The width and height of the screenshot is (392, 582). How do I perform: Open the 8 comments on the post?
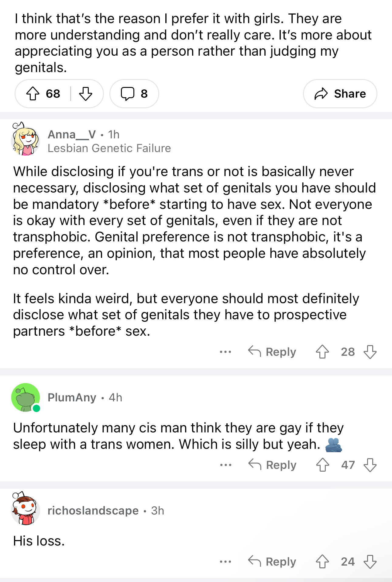(134, 94)
